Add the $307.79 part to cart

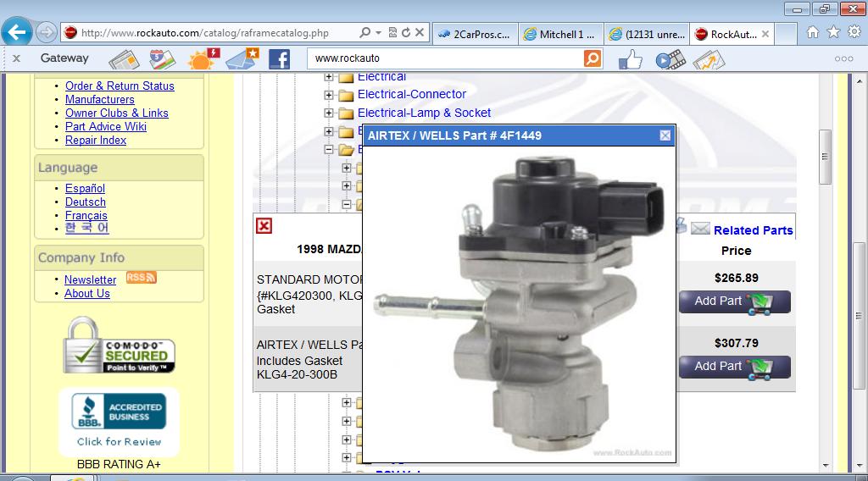(735, 368)
